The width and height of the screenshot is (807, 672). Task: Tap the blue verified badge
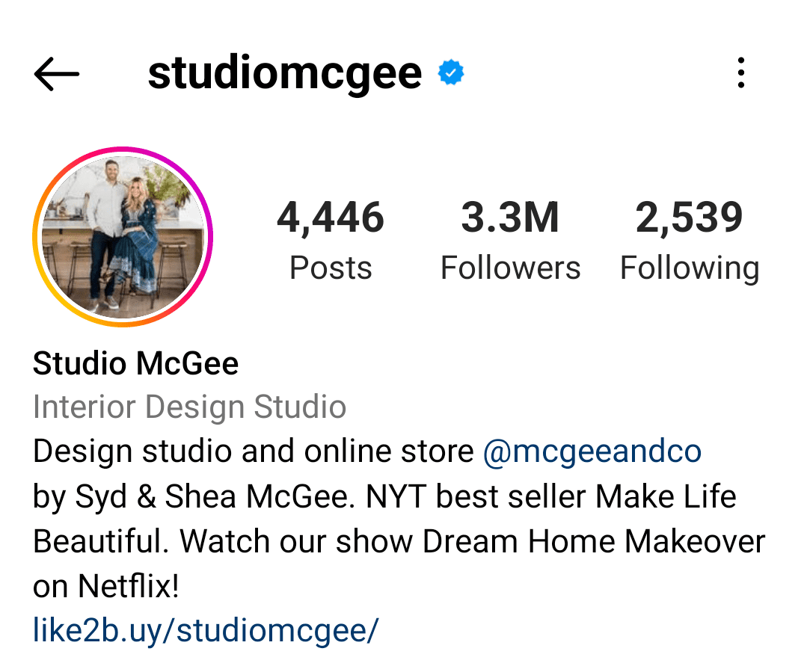pyautogui.click(x=451, y=73)
